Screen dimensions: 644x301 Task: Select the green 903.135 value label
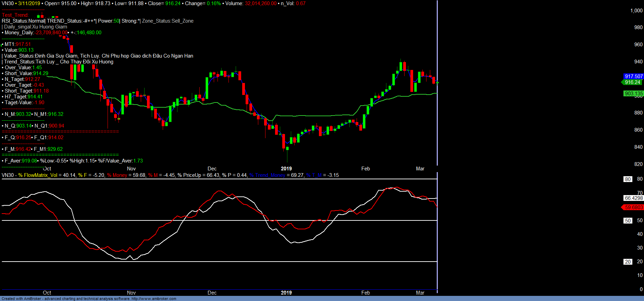(633, 94)
